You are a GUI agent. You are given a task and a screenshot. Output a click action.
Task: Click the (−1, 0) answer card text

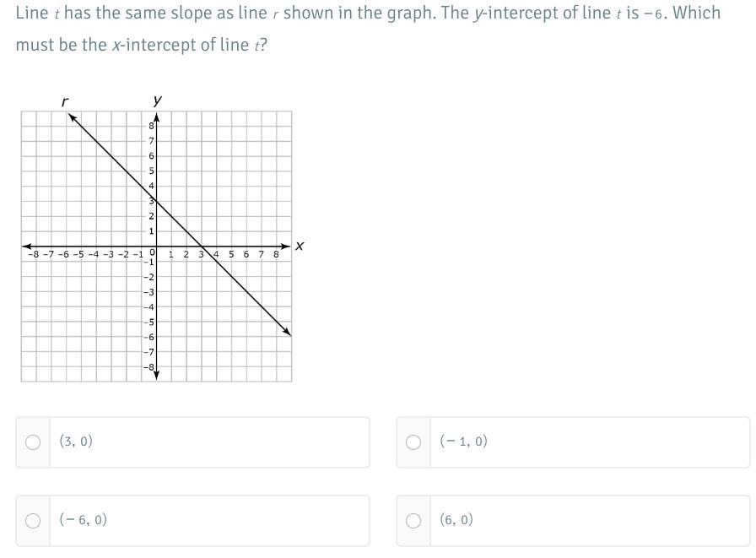[463, 442]
